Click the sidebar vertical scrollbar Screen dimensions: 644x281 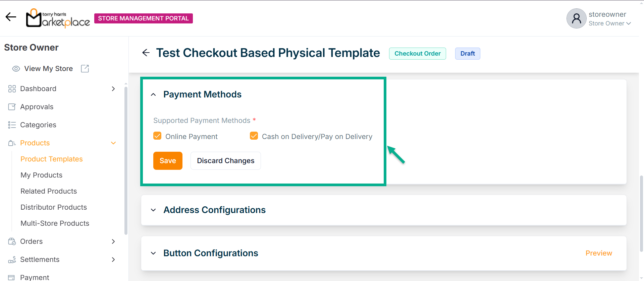click(x=126, y=161)
